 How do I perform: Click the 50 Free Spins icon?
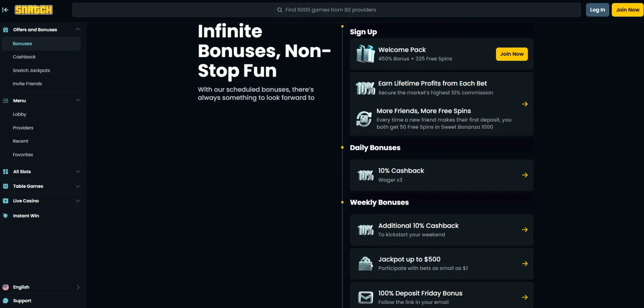[364, 119]
